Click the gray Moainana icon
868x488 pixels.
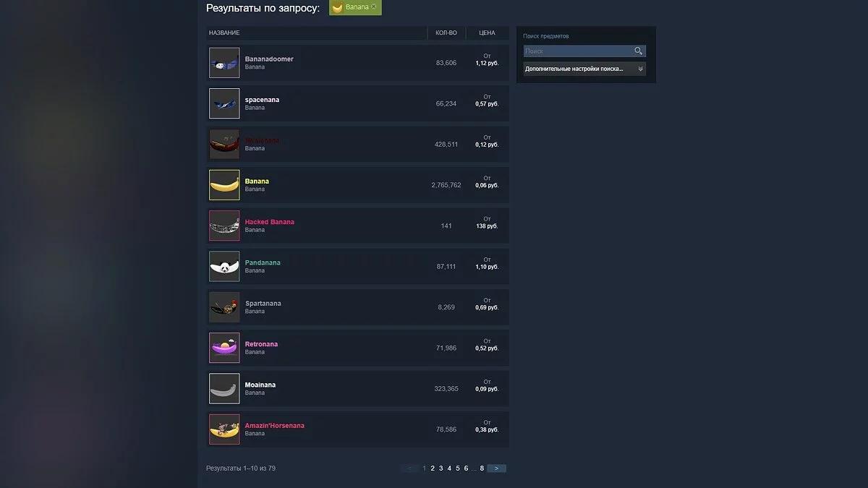[x=224, y=389]
